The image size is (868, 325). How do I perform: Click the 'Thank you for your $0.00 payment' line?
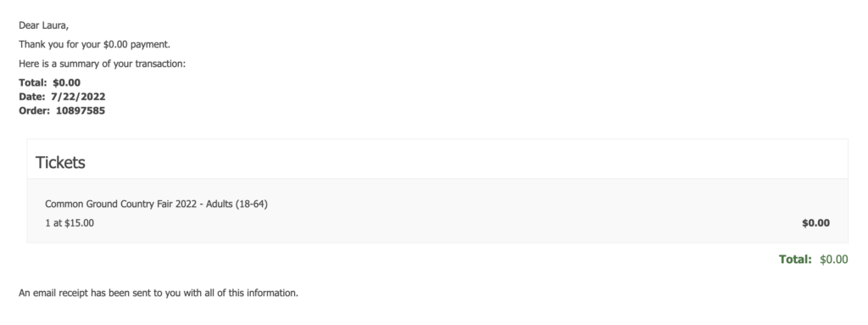(95, 44)
